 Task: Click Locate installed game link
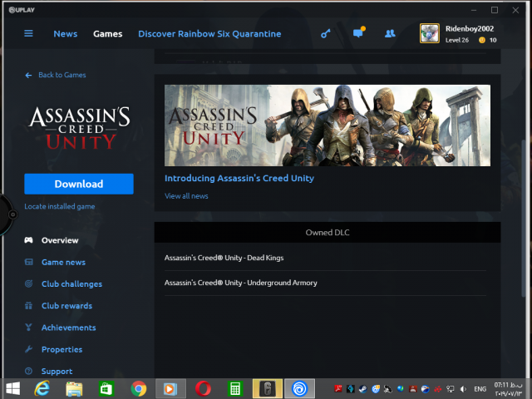60,206
